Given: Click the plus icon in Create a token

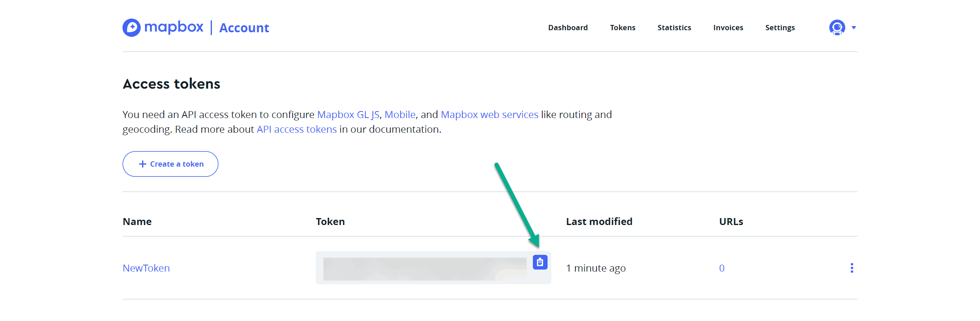Looking at the screenshot, I should click(143, 164).
